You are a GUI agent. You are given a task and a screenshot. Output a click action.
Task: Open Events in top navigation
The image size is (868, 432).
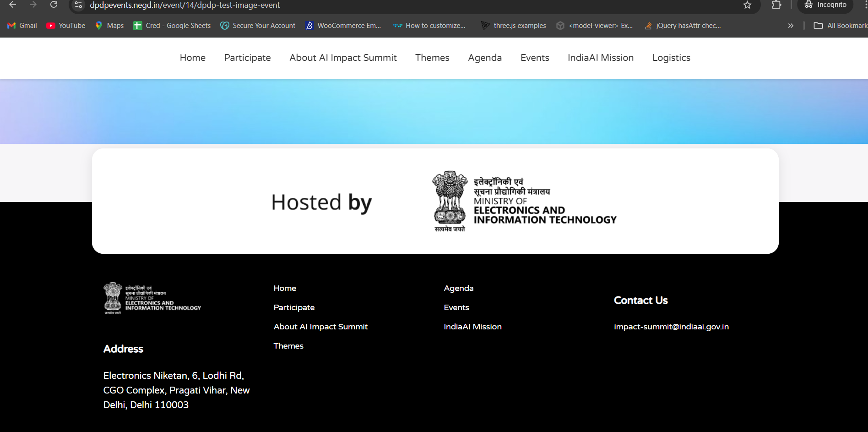[x=535, y=58]
